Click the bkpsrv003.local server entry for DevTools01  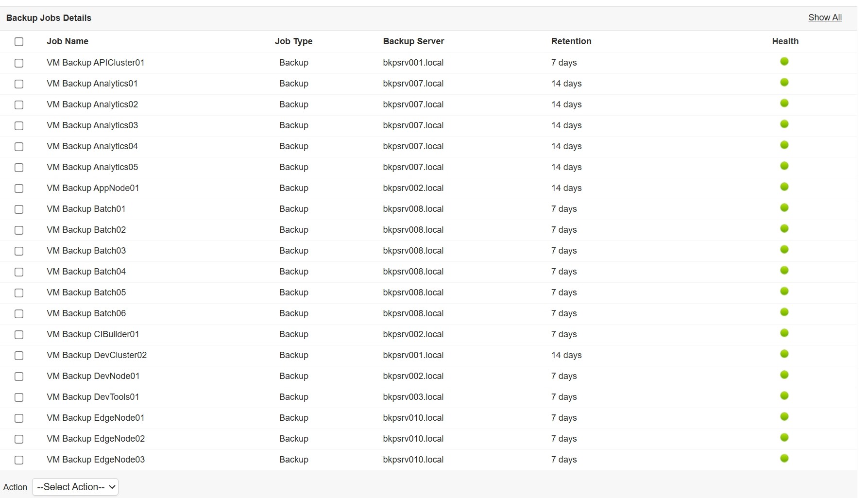(x=413, y=397)
